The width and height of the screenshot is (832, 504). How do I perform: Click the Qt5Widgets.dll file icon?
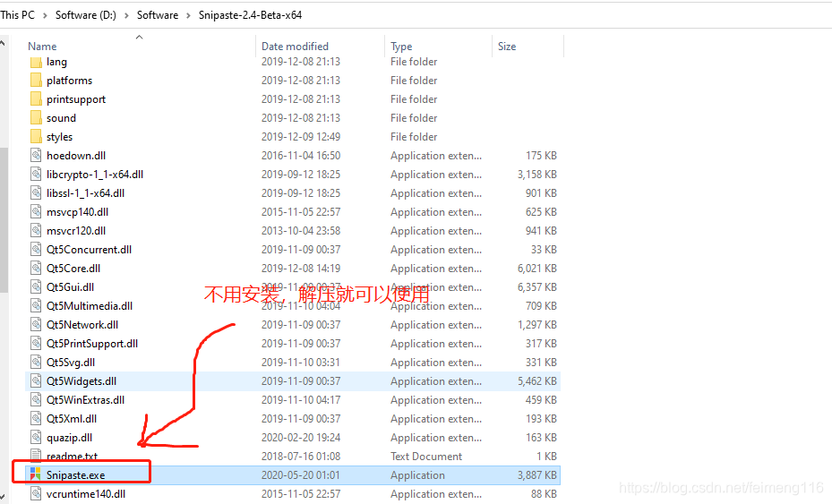(x=36, y=381)
